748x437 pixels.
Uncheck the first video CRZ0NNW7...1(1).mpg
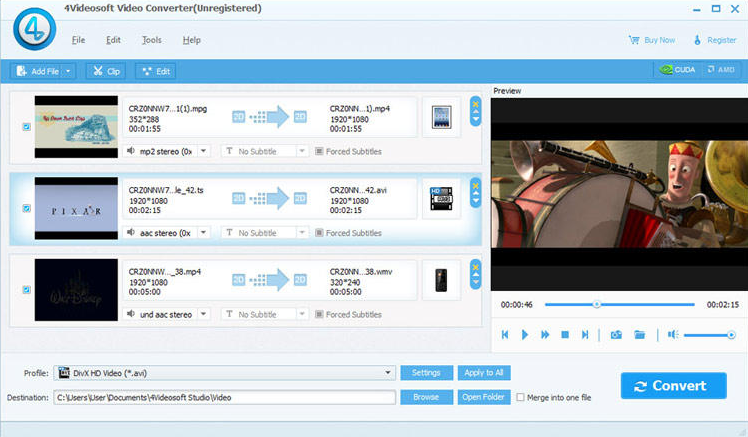coord(25,127)
